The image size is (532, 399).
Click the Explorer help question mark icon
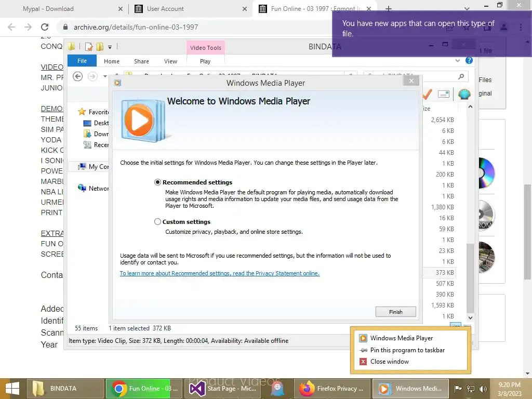[x=469, y=60]
